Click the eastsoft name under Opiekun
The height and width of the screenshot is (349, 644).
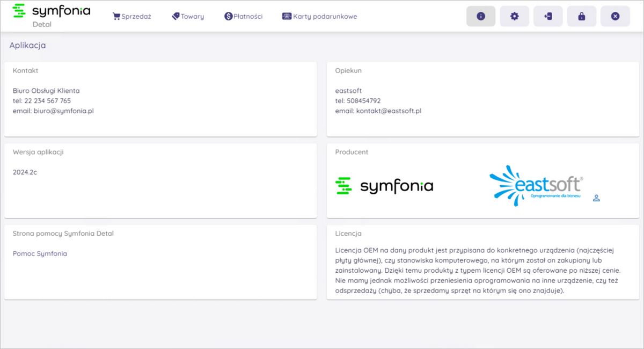348,90
